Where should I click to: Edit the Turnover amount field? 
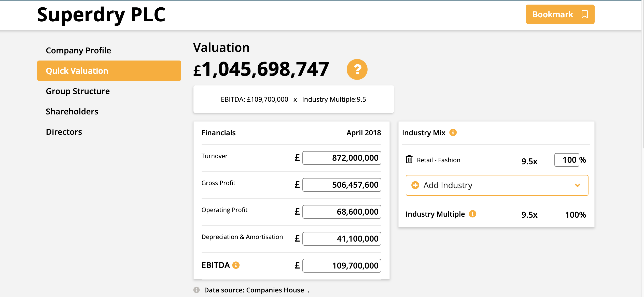342,158
